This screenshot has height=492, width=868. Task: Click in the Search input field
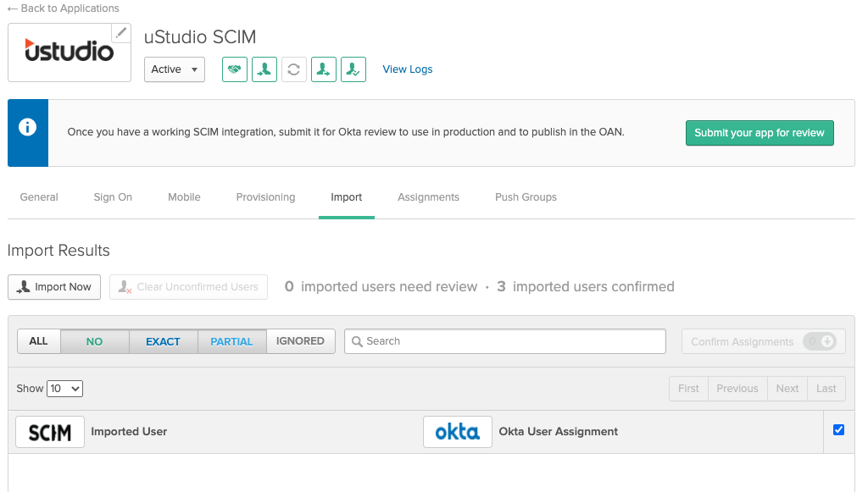coord(505,341)
